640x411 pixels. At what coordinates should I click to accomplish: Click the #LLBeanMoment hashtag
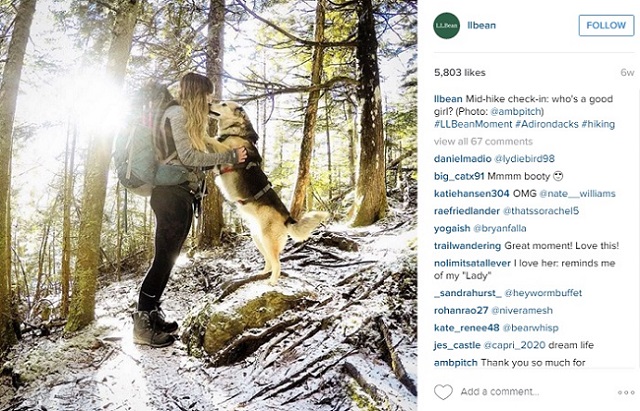pyautogui.click(x=472, y=126)
